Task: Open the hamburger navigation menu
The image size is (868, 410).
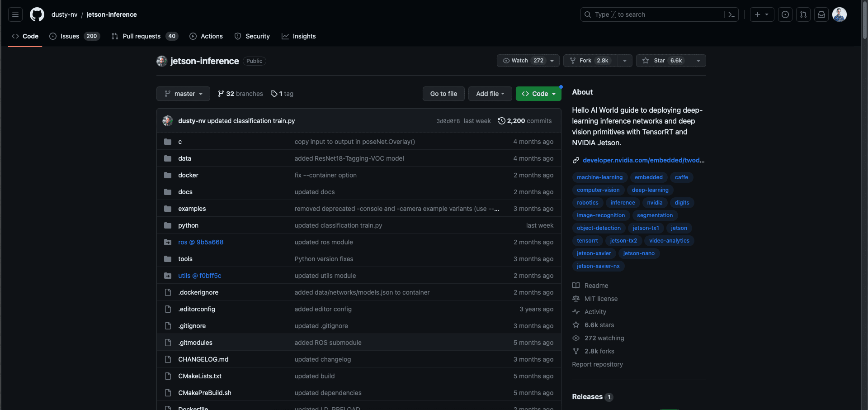Action: pyautogui.click(x=15, y=14)
